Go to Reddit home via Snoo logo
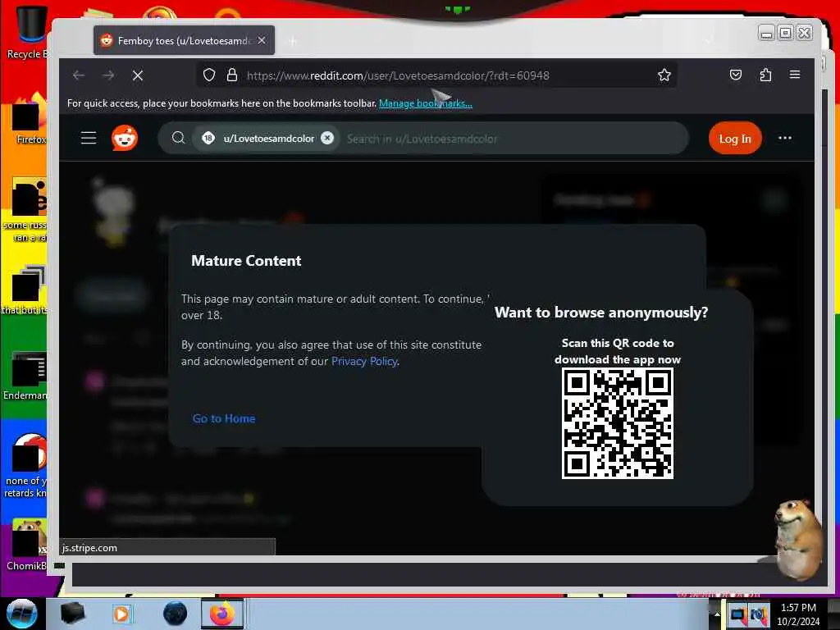 125,138
